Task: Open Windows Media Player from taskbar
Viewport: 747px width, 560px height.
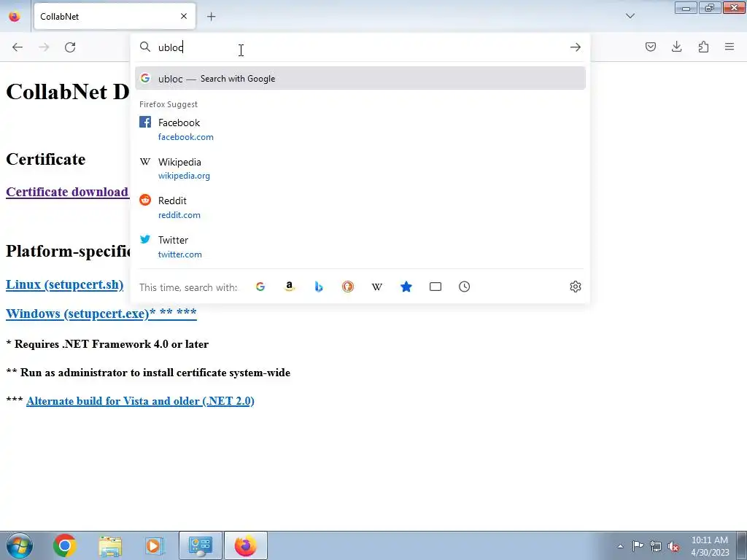Action: point(155,545)
